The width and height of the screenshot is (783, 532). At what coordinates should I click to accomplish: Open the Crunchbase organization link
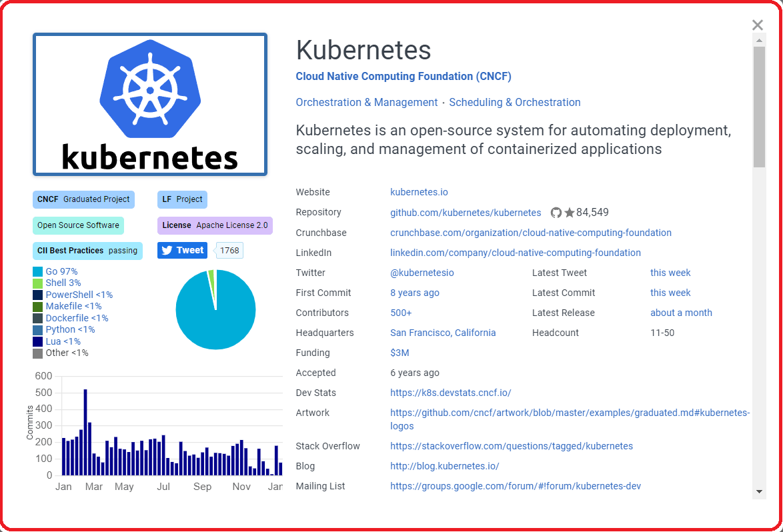point(531,233)
